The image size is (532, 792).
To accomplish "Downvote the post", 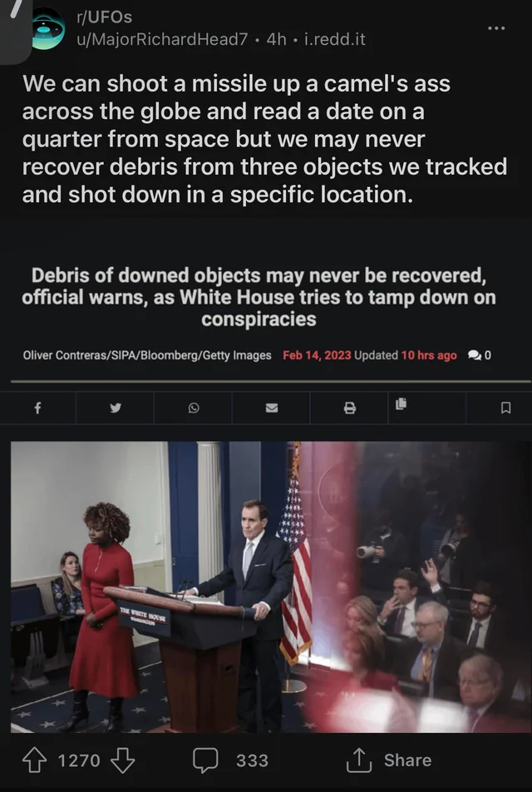I will tap(122, 760).
